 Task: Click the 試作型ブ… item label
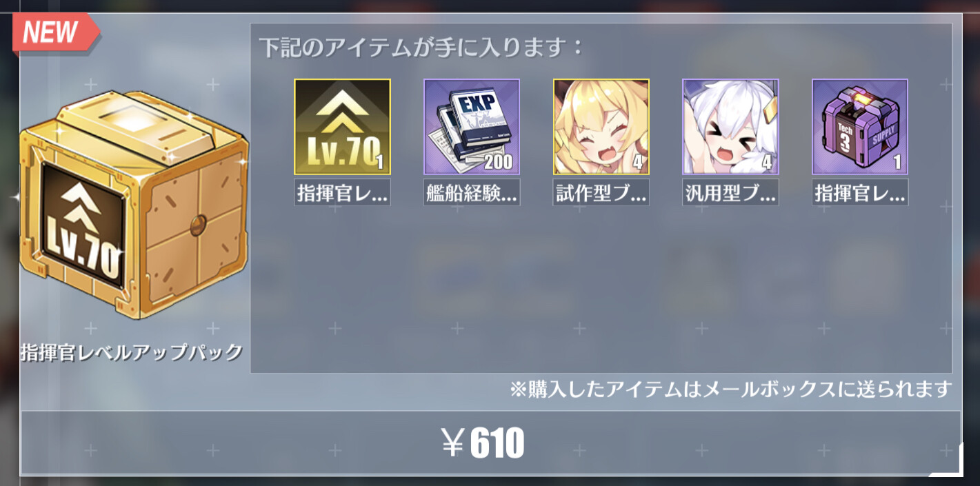601,192
